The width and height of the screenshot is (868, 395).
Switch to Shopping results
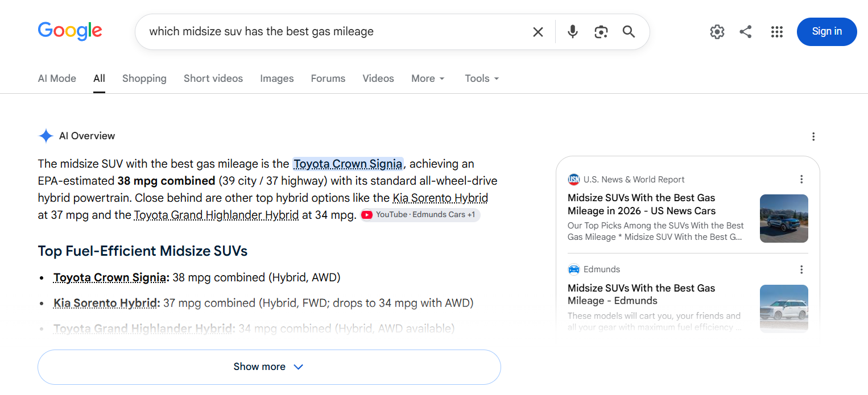pos(144,78)
